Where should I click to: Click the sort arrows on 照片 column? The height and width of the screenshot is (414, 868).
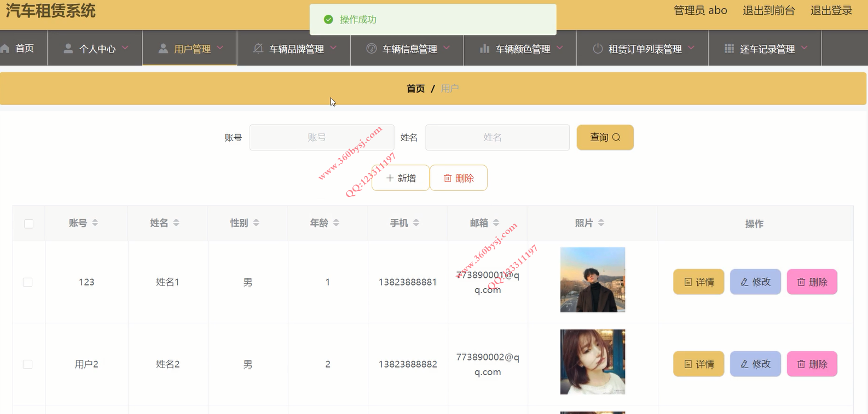[601, 223]
